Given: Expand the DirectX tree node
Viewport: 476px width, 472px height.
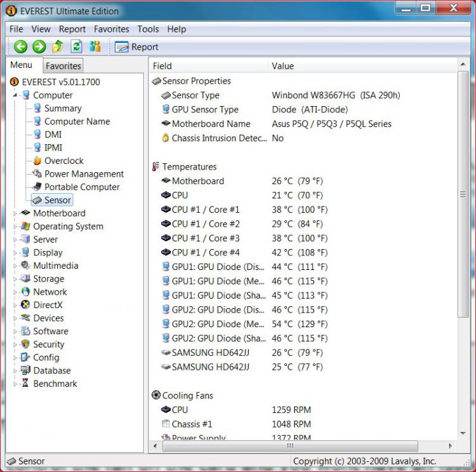Looking at the screenshot, I should point(15,305).
